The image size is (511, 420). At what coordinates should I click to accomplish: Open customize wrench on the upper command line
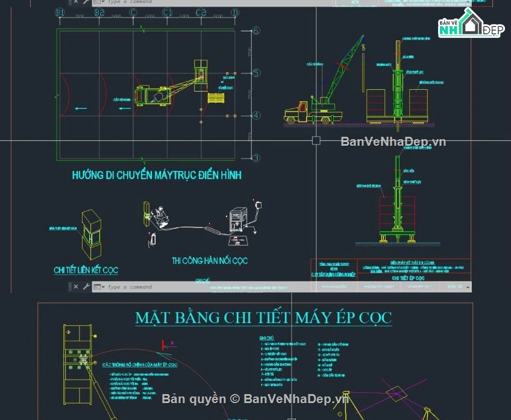coord(86,2)
